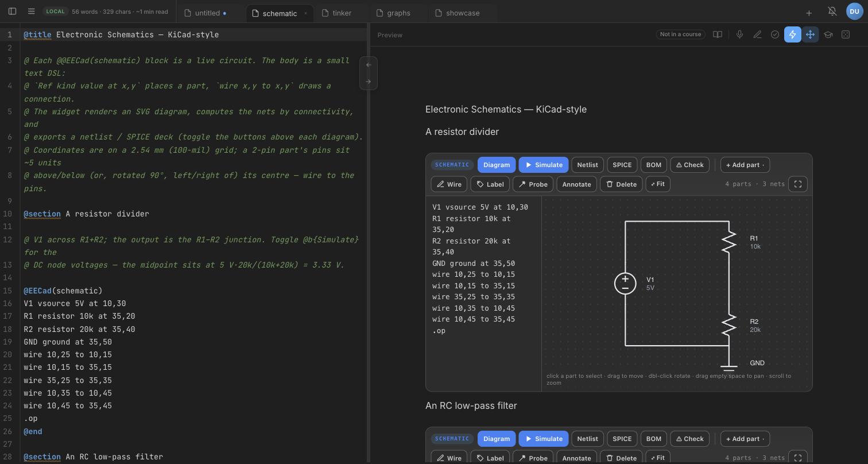The width and height of the screenshot is (868, 464).
Task: Click the @title keyword on line 1
Action: (x=37, y=34)
